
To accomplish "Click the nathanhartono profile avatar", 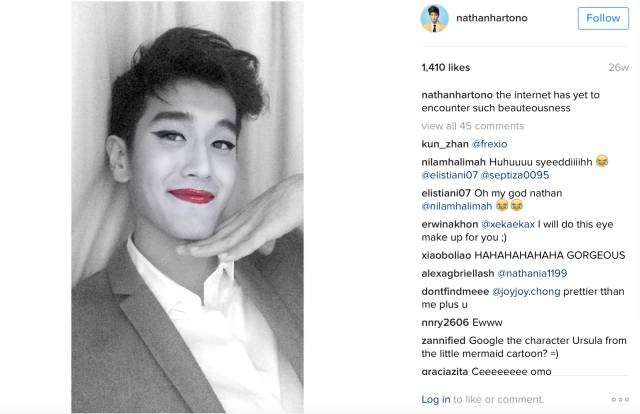I will (x=434, y=18).
